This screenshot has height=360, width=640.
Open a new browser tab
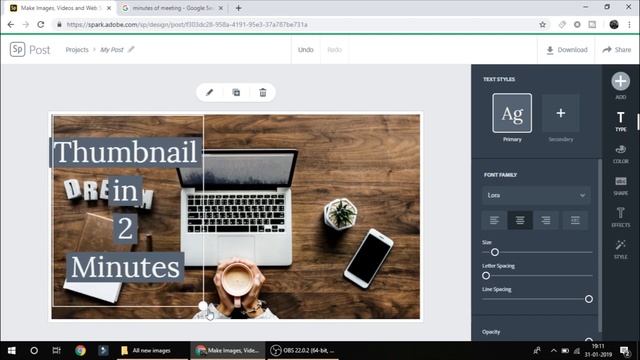click(x=239, y=8)
